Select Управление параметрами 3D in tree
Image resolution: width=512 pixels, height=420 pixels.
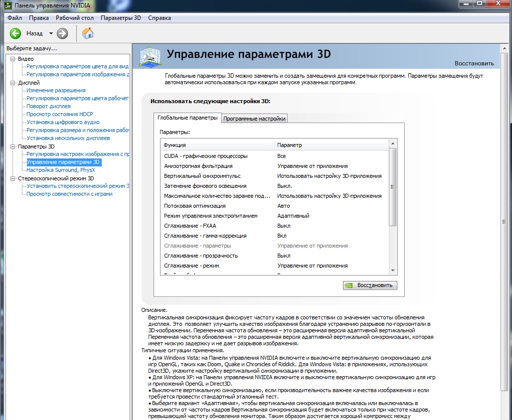[x=64, y=162]
